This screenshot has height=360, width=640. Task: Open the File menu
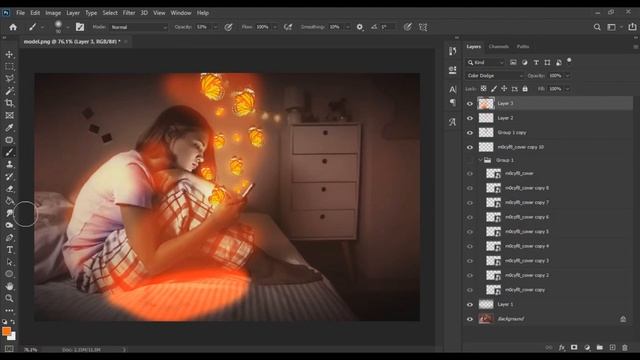coord(20,13)
